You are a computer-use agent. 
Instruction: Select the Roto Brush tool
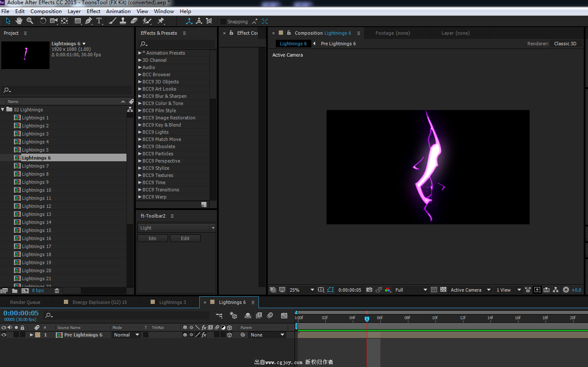pyautogui.click(x=147, y=21)
